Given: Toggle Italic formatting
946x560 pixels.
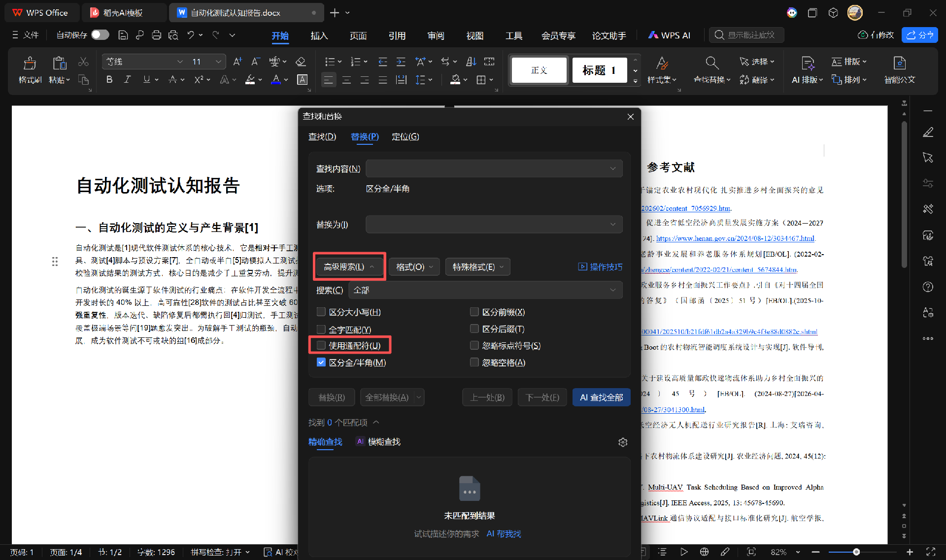Looking at the screenshot, I should pos(127,79).
